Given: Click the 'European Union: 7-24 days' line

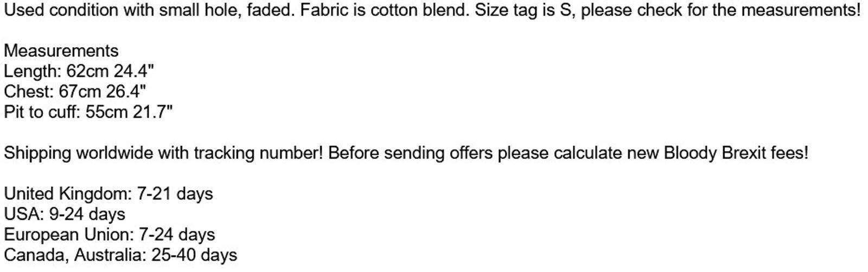Looking at the screenshot, I should tap(109, 235).
